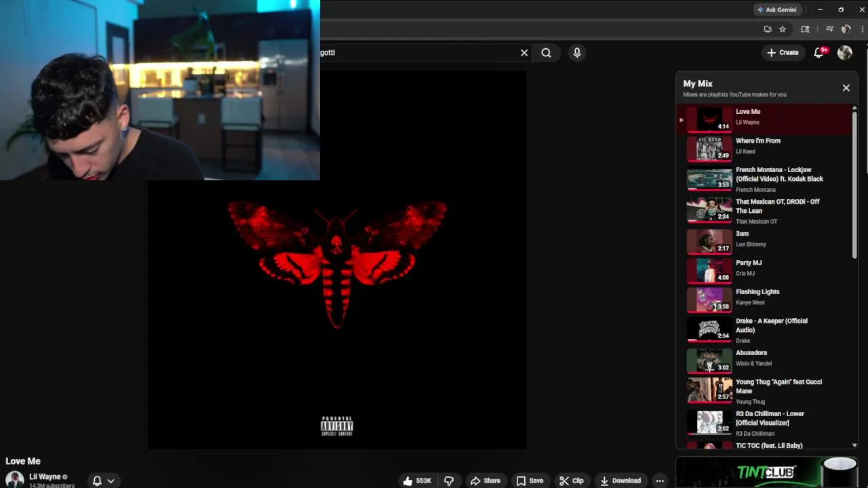Screen dimensions: 868x488
Task: Click the Party MJ thumbnail (4:08)
Action: [709, 270]
